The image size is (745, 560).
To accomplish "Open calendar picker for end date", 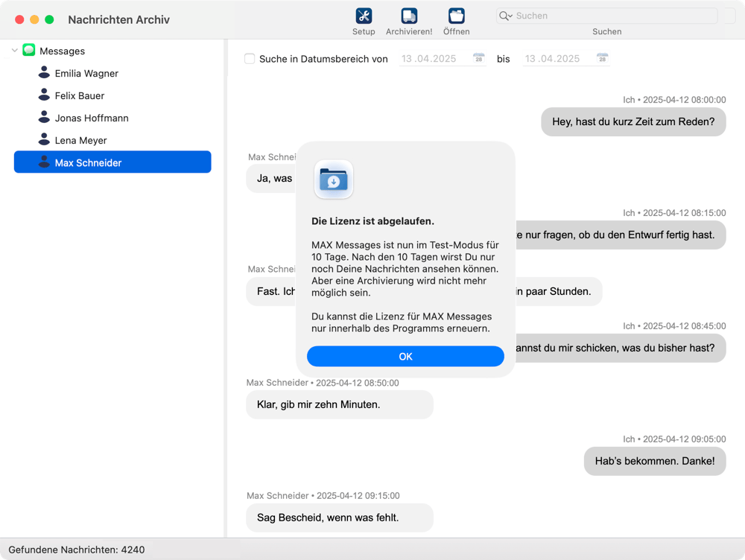I will 602,59.
